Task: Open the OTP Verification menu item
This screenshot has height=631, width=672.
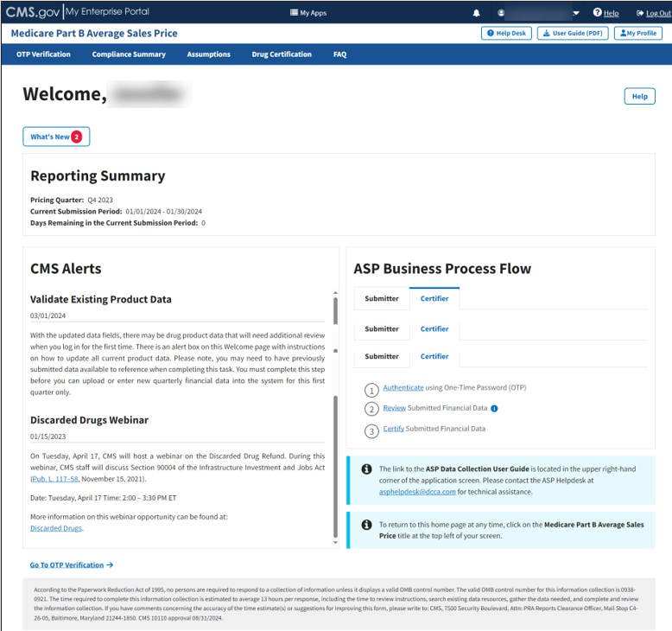Action: point(43,54)
